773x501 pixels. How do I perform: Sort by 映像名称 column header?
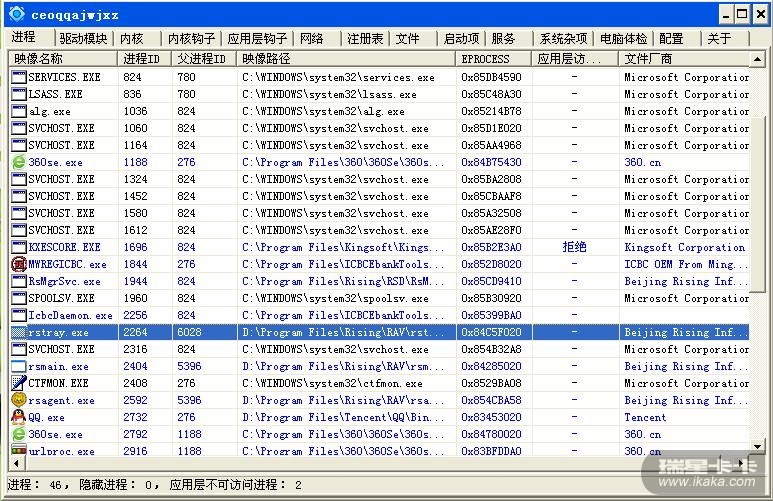pos(63,59)
